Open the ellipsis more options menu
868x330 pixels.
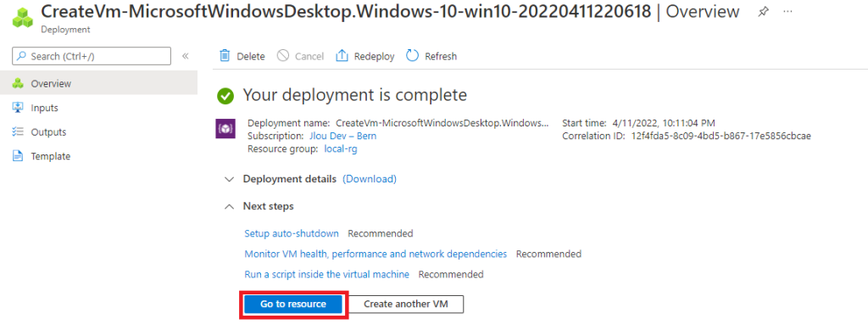(x=788, y=12)
